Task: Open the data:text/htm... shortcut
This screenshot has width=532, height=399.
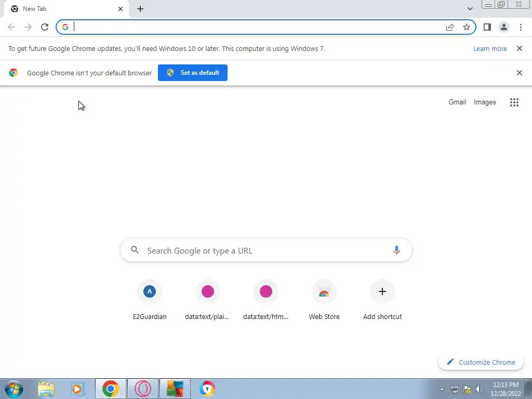Action: point(265,300)
